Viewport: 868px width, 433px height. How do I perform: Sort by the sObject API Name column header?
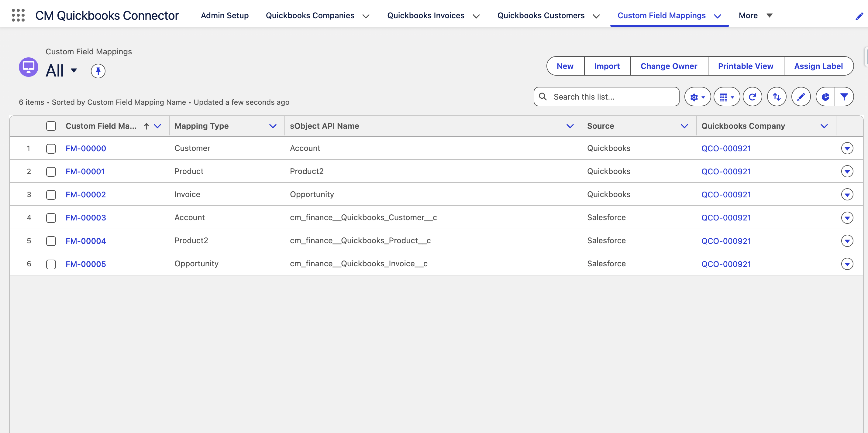pyautogui.click(x=325, y=126)
